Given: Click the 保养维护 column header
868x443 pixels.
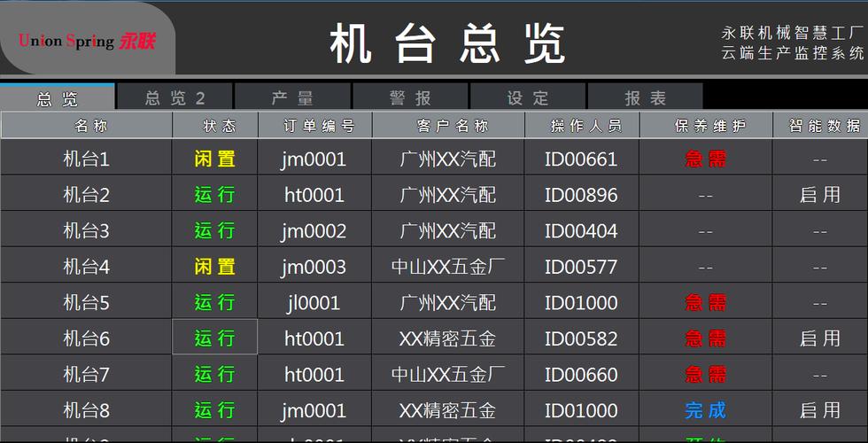Looking at the screenshot, I should (x=707, y=125).
